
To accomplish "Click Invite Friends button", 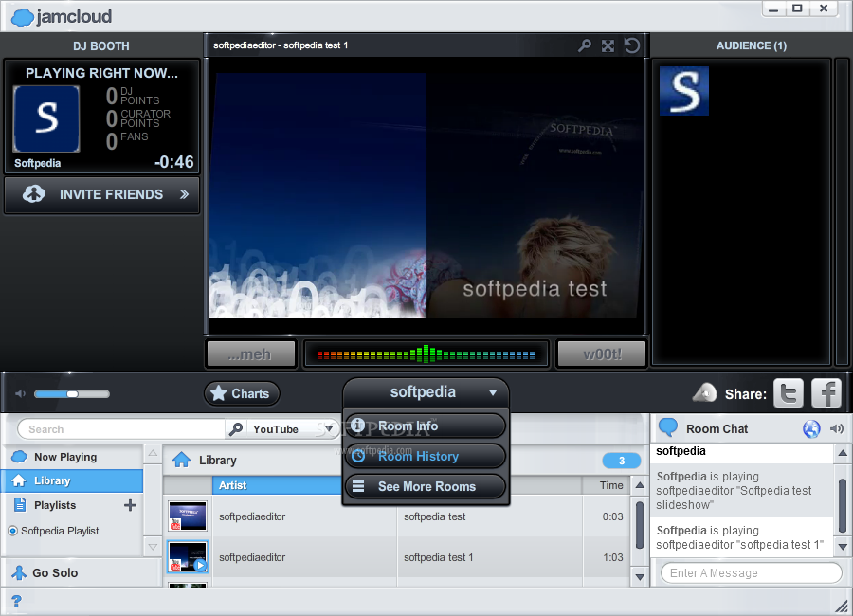I will 101,195.
